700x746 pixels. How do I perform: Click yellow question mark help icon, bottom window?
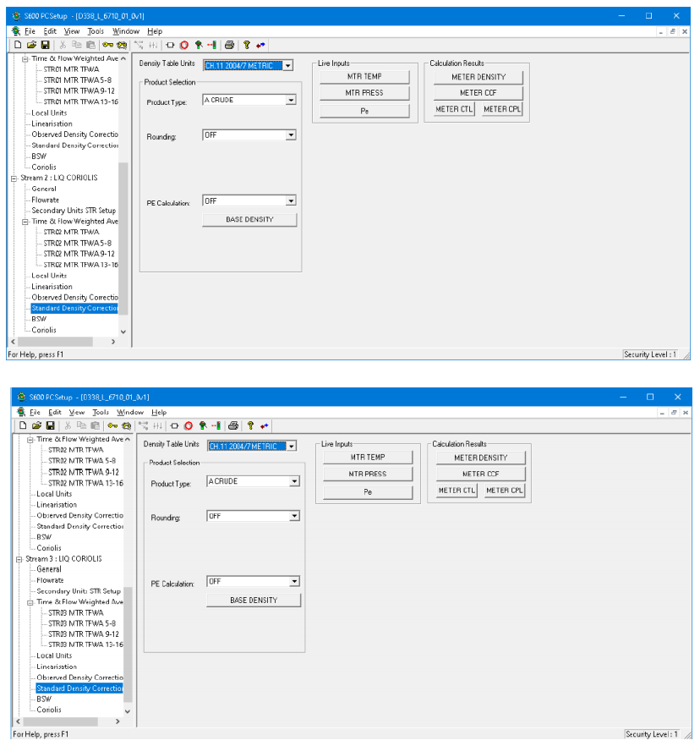tap(250, 425)
